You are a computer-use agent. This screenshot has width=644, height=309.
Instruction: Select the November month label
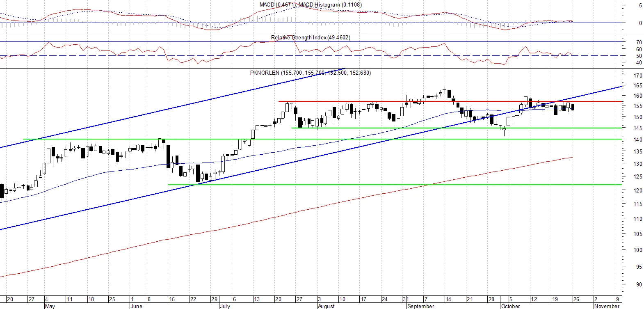(607, 306)
